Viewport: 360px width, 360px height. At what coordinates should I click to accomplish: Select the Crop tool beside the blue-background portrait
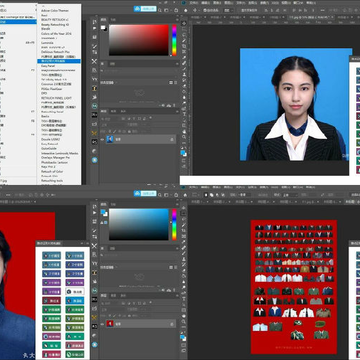184,46
